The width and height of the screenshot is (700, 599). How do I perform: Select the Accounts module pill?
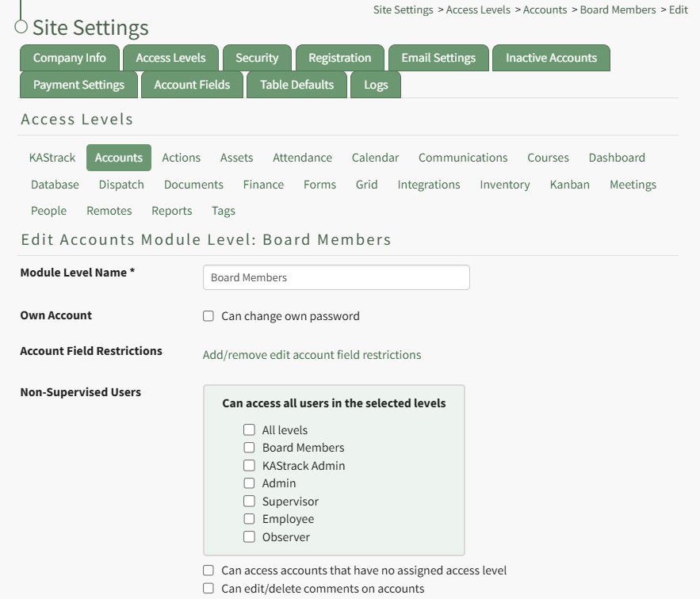[119, 158]
